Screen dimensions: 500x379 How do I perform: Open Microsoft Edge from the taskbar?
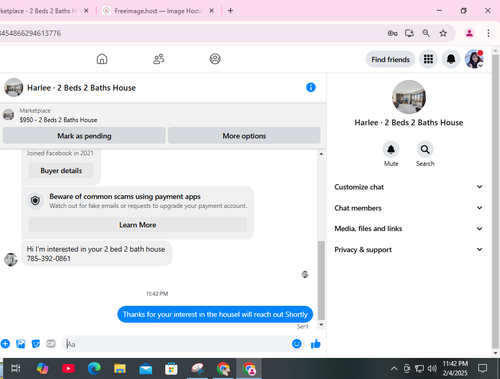tap(94, 368)
